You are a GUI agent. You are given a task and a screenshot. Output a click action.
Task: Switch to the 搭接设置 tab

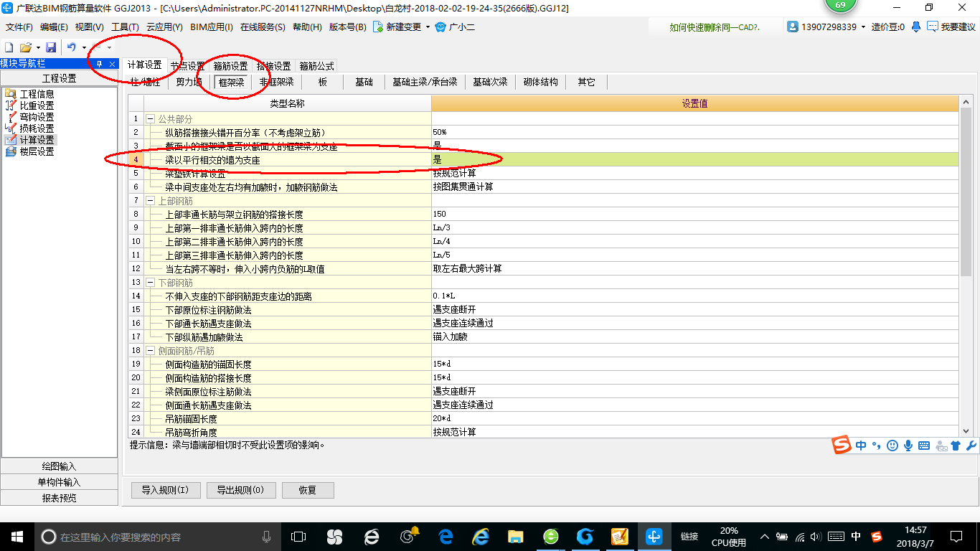click(273, 66)
